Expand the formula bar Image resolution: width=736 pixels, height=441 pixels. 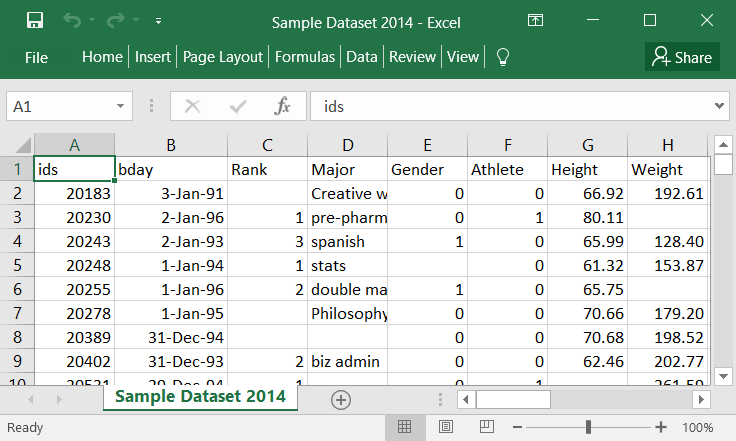pos(720,106)
